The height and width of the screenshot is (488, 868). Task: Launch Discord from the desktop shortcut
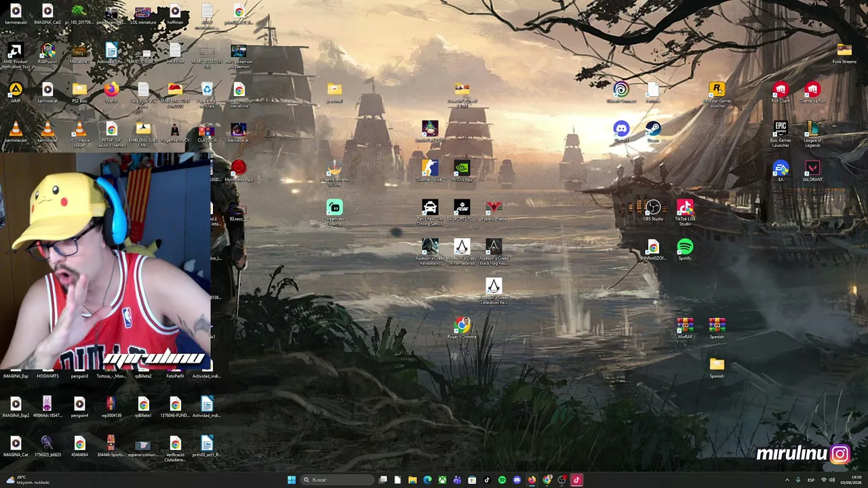point(621,133)
